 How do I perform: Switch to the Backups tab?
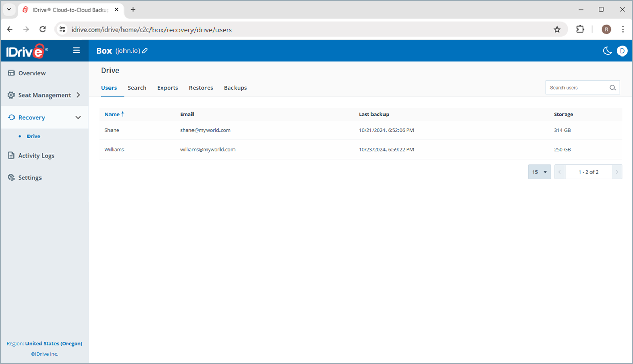click(x=236, y=88)
